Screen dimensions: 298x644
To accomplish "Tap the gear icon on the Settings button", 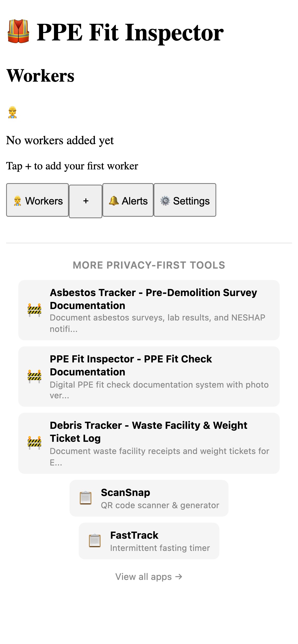I will pyautogui.click(x=166, y=201).
